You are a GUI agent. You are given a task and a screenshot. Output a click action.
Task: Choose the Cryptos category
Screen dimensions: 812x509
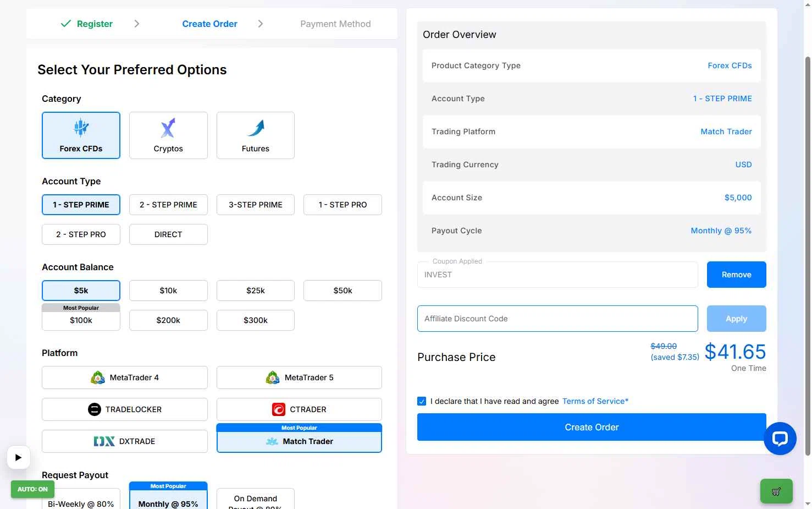pos(168,135)
